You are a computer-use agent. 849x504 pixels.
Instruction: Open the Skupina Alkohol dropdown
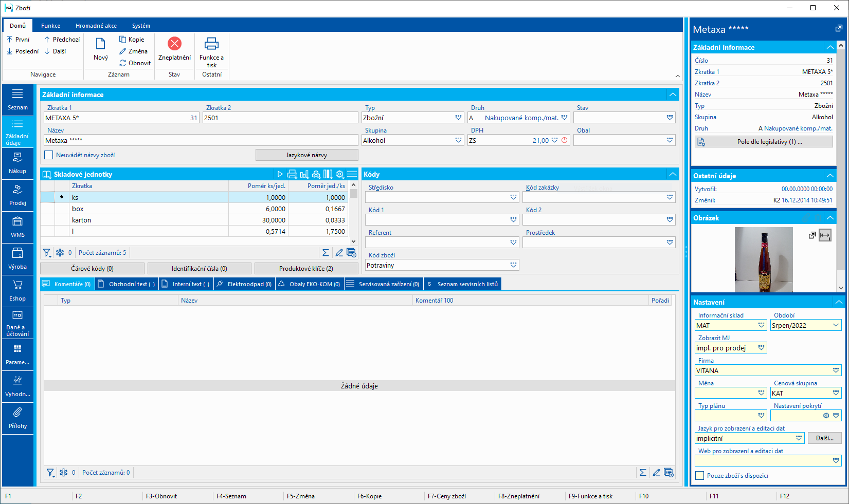[x=458, y=140]
